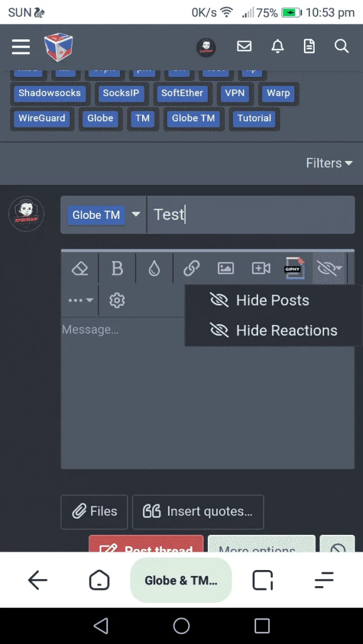Image resolution: width=363 pixels, height=644 pixels.
Task: Go back with browser back arrow
Action: (38, 580)
